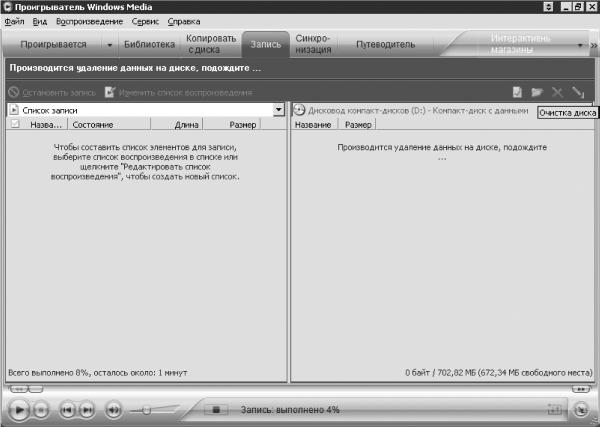Open the 'Список записи' dropdown list
This screenshot has height=427, width=600.
[279, 110]
